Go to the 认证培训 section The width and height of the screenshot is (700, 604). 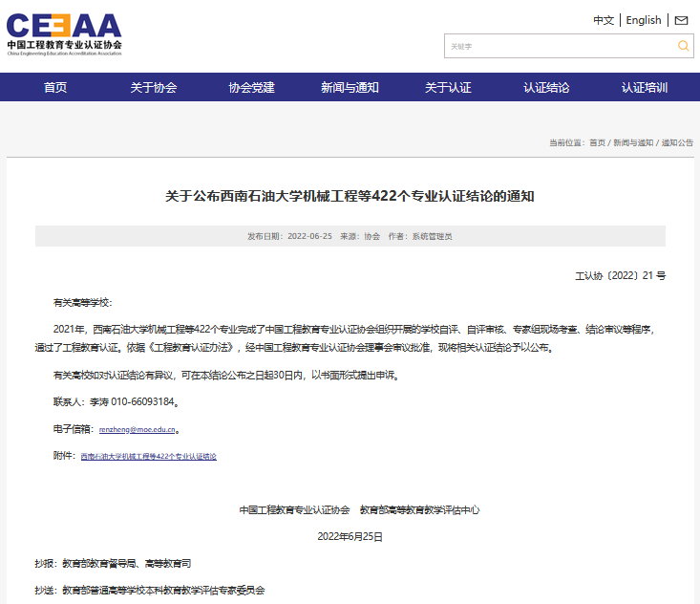point(645,87)
